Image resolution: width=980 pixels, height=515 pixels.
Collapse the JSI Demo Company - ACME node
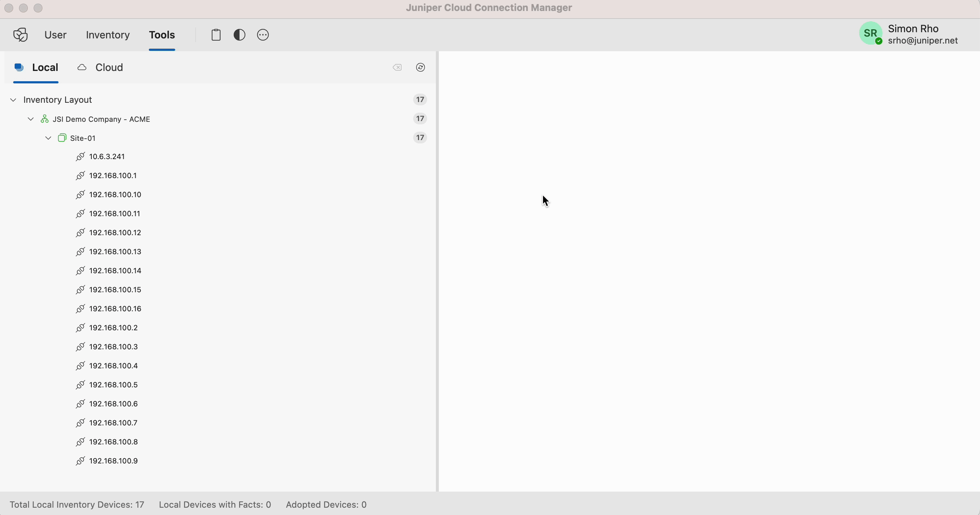pyautogui.click(x=30, y=119)
